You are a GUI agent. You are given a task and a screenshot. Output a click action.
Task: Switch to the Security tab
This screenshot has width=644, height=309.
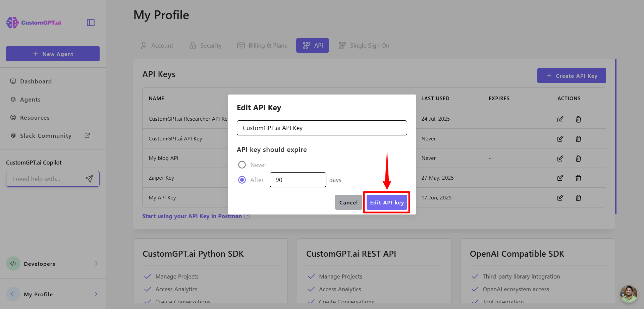205,46
